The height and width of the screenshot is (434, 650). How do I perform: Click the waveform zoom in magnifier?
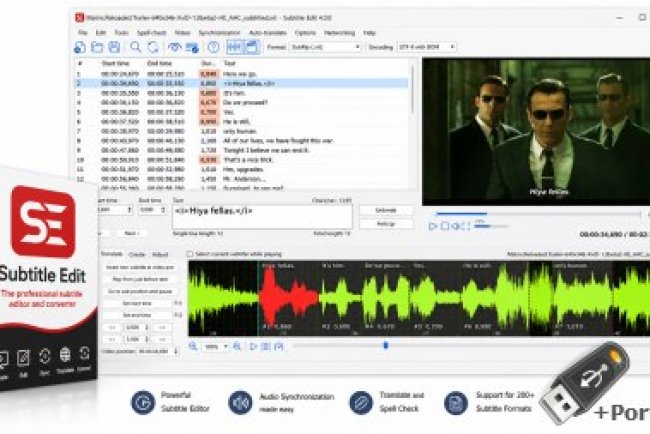[237, 346]
